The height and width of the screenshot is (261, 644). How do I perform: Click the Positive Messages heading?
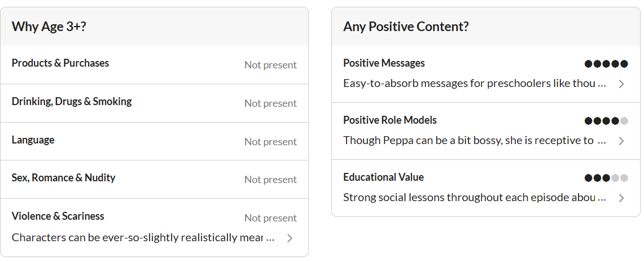click(x=384, y=63)
